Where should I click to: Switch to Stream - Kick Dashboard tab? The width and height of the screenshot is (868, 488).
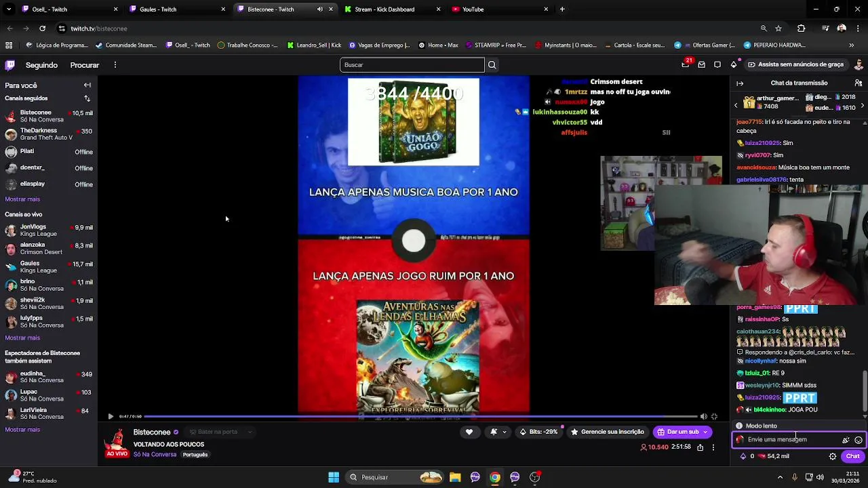[x=391, y=9]
